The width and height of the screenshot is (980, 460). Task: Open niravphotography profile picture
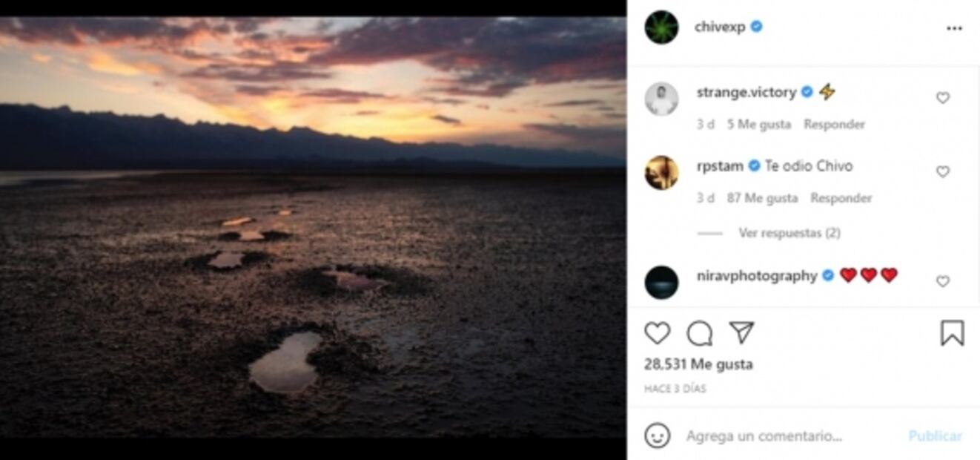pos(661,282)
